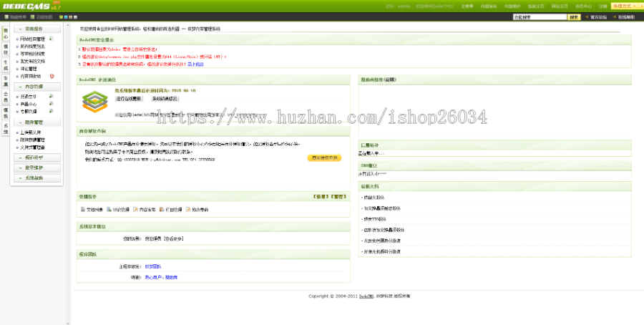Open 所有档案列表 in left menu
This screenshot has width=644, height=325.
tap(32, 47)
